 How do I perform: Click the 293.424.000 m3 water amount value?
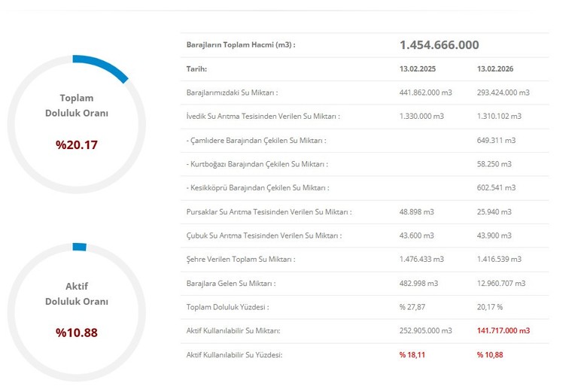click(503, 93)
